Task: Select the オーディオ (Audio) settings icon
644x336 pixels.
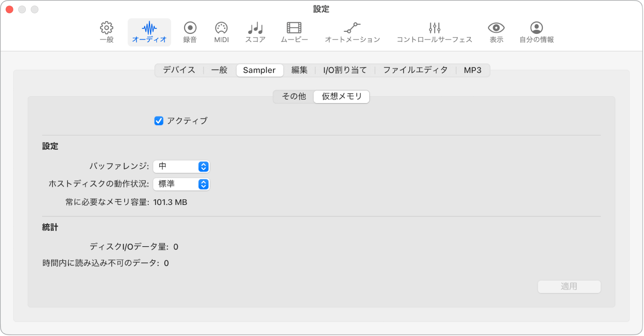Action: (x=149, y=32)
